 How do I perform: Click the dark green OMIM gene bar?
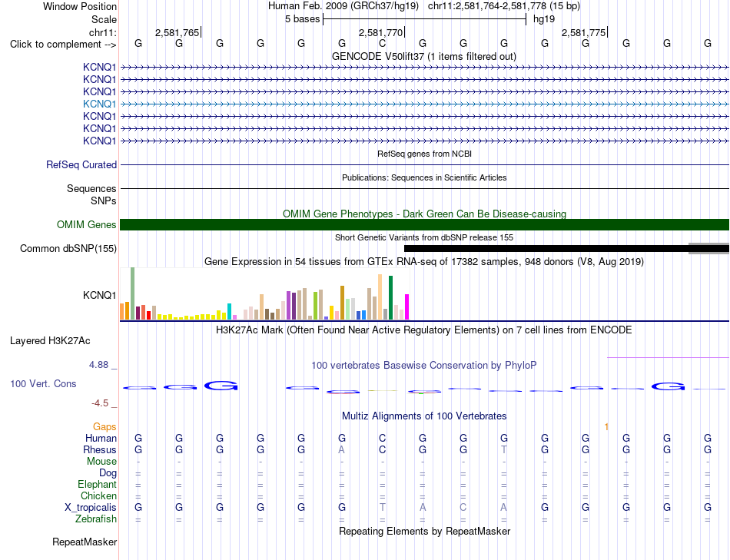[424, 224]
